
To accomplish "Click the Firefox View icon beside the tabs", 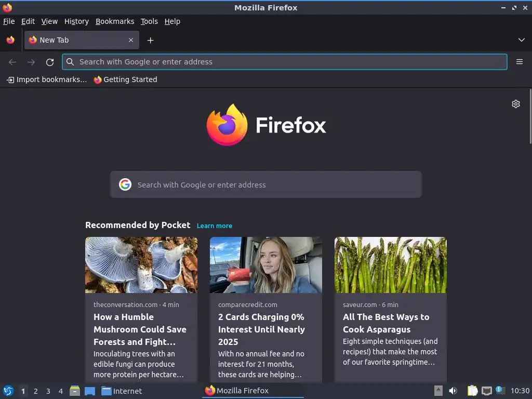I will 10,40.
